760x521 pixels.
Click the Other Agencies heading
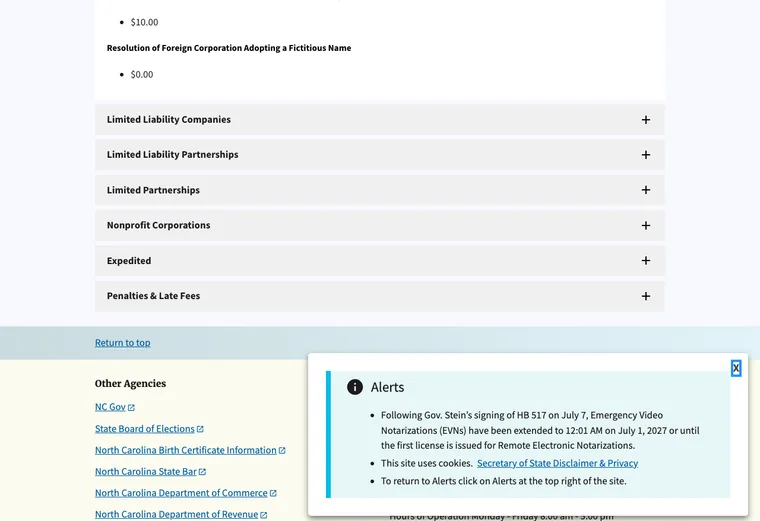click(130, 383)
